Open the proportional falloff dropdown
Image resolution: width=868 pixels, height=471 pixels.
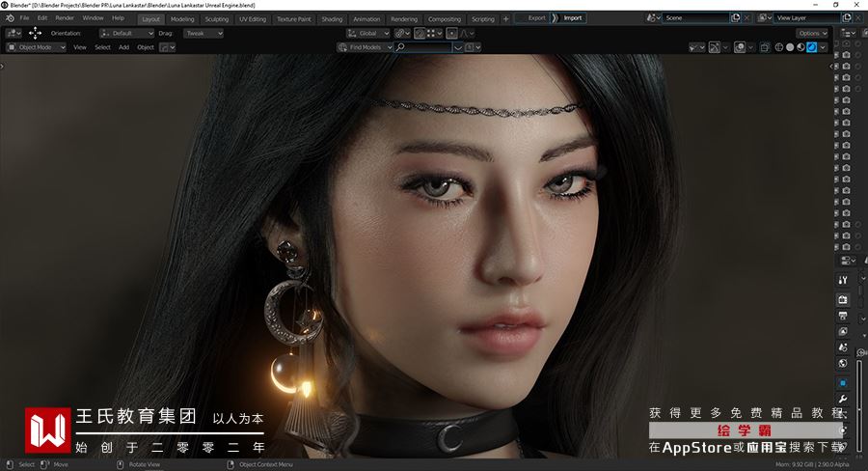(x=467, y=33)
